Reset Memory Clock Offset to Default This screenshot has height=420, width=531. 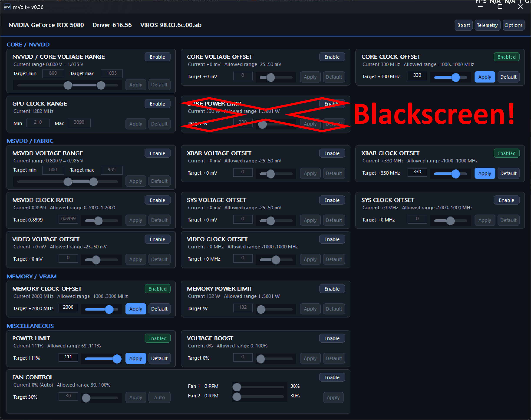(159, 309)
